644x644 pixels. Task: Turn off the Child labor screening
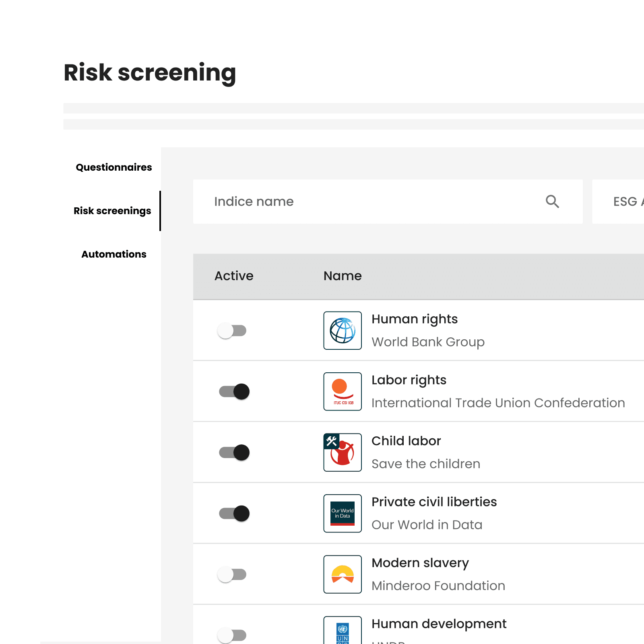pos(232,452)
